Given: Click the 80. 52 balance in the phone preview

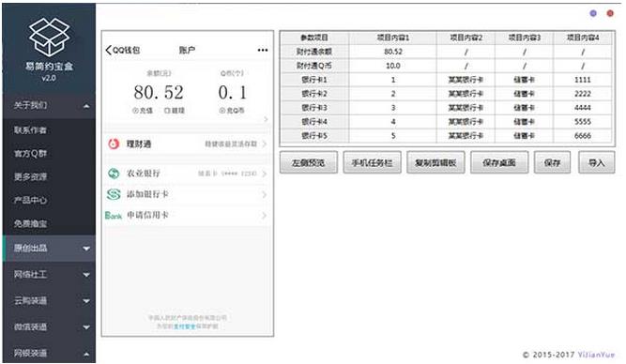Looking at the screenshot, I should click(x=159, y=93).
